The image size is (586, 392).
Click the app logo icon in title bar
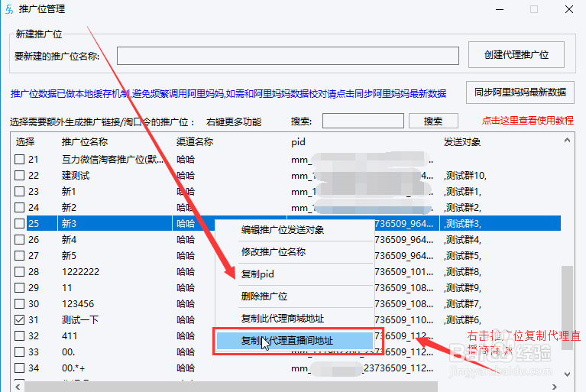pyautogui.click(x=9, y=9)
